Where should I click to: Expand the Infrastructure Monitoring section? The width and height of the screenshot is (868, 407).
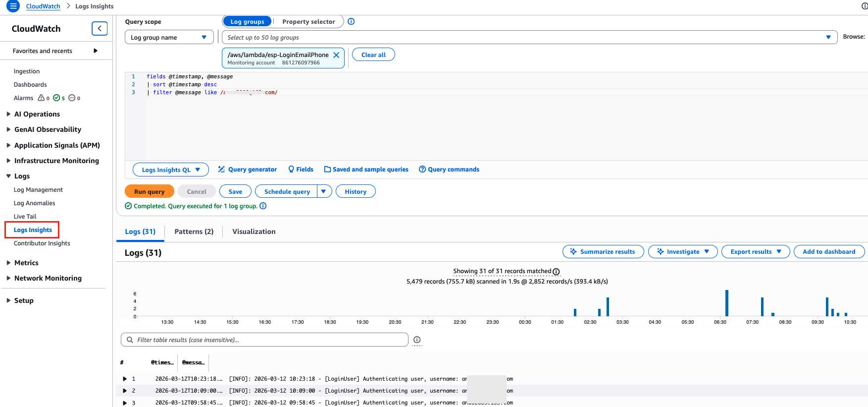click(x=8, y=161)
